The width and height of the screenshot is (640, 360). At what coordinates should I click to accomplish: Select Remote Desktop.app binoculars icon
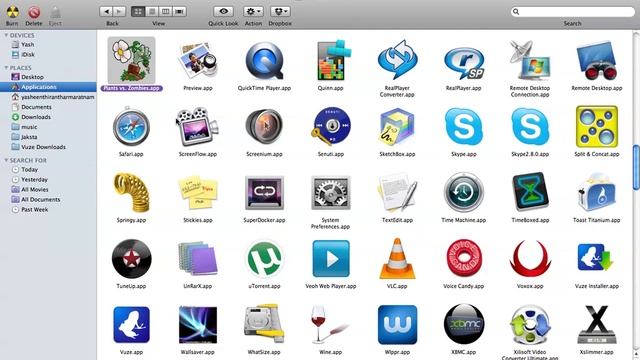pyautogui.click(x=597, y=60)
